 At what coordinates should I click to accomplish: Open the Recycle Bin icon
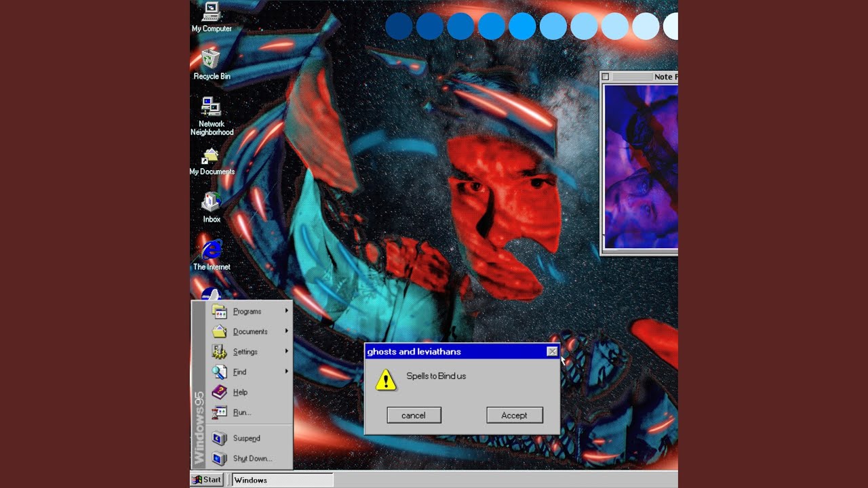pyautogui.click(x=212, y=64)
